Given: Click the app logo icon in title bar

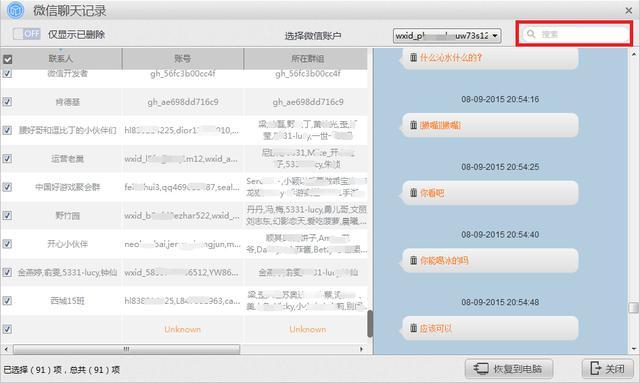Looking at the screenshot, I should coord(16,10).
